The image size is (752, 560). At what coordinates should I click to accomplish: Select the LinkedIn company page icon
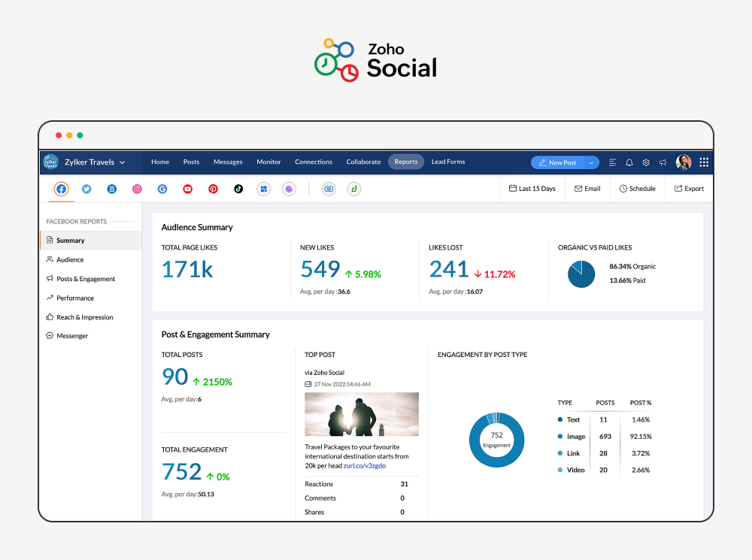click(x=112, y=189)
